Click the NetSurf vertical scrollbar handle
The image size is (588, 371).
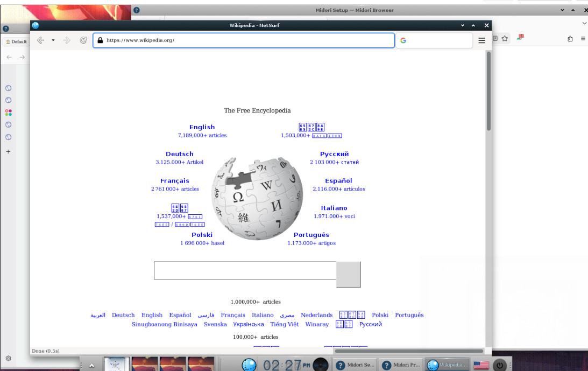(488, 91)
